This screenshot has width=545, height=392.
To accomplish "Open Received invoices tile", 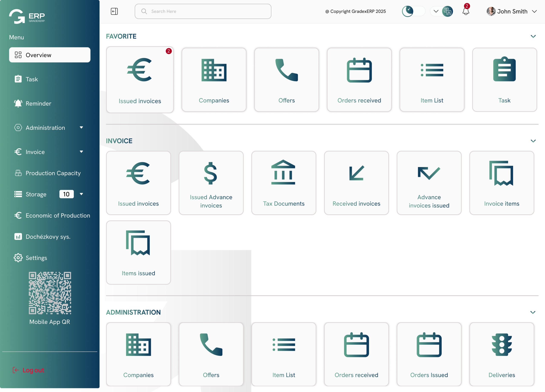I will tap(356, 183).
